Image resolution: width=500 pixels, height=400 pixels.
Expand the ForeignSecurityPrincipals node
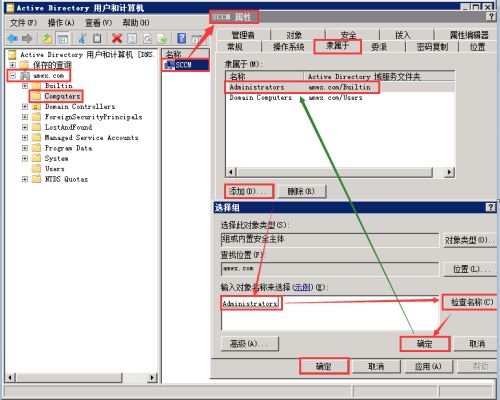[25, 117]
